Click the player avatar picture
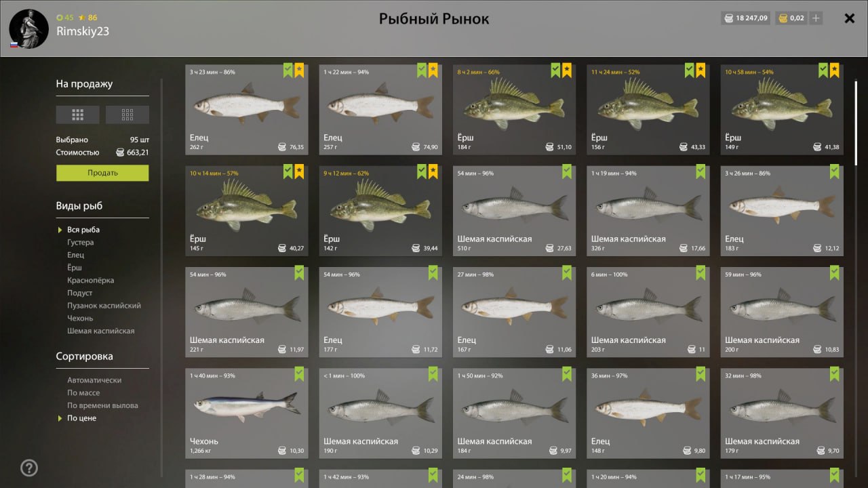 (28, 28)
